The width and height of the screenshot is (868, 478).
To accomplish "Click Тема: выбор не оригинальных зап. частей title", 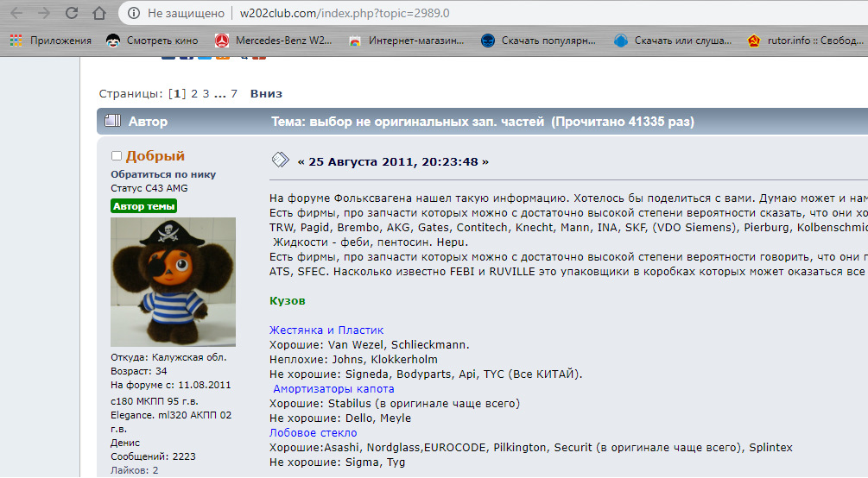I will (408, 122).
